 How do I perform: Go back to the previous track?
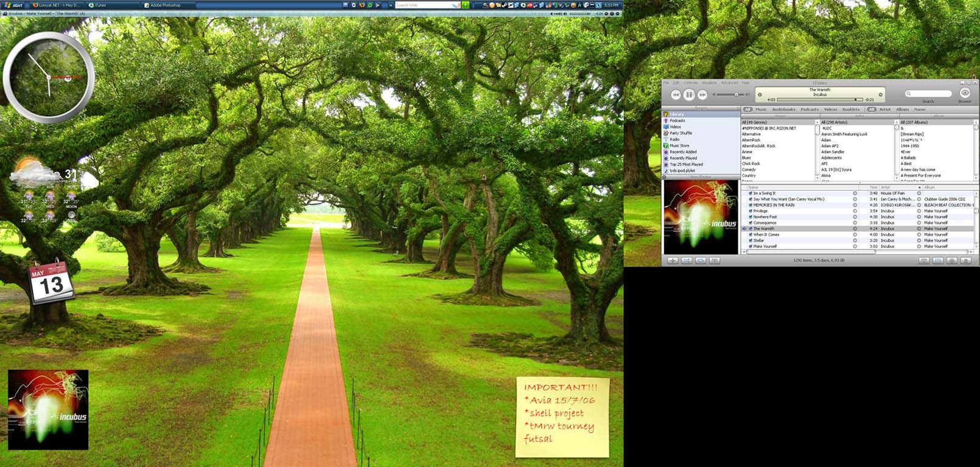(x=675, y=95)
